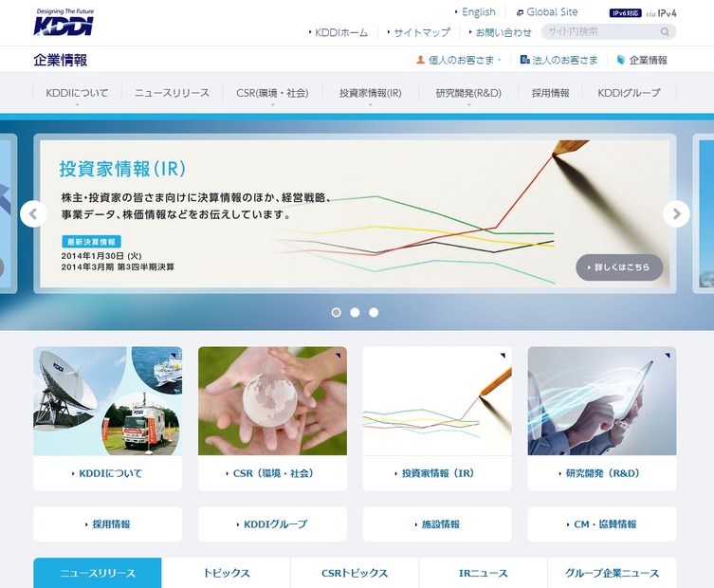Viewport: 714px width, 588px height.
Task: Open 企業情報 link in top right
Action: 648,60
